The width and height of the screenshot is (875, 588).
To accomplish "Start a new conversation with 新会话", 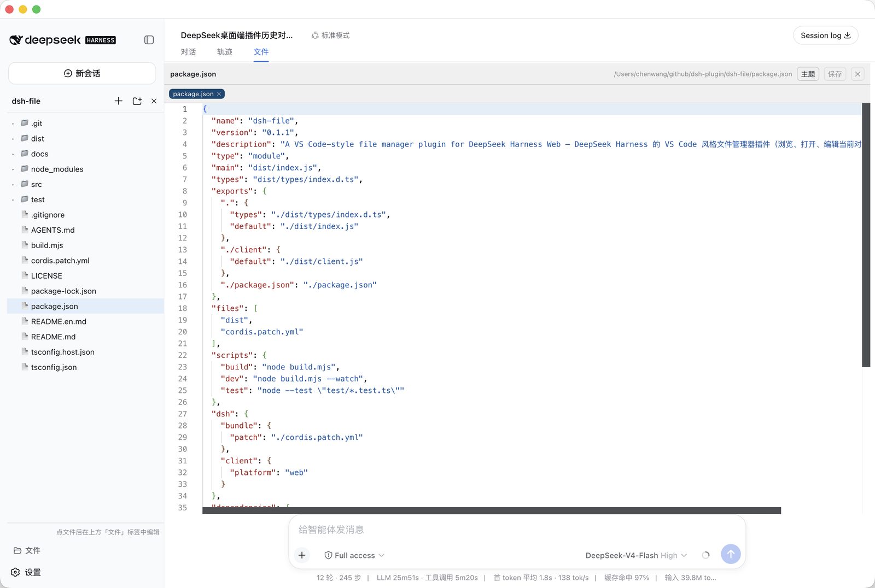I will [x=82, y=73].
